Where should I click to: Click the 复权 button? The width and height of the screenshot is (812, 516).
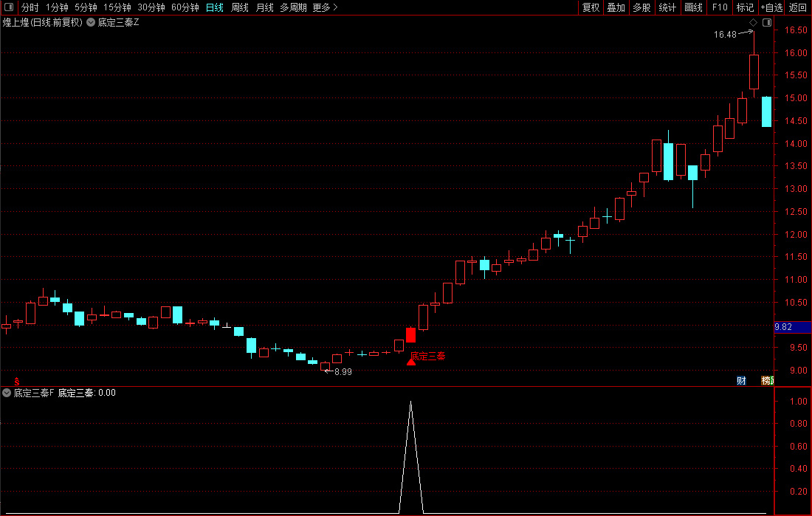point(591,7)
